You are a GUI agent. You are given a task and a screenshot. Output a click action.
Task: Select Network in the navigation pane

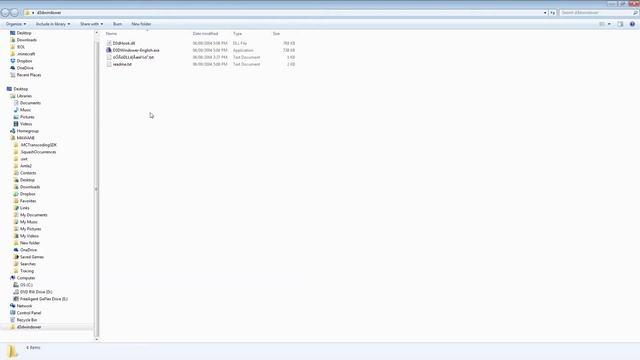24,306
